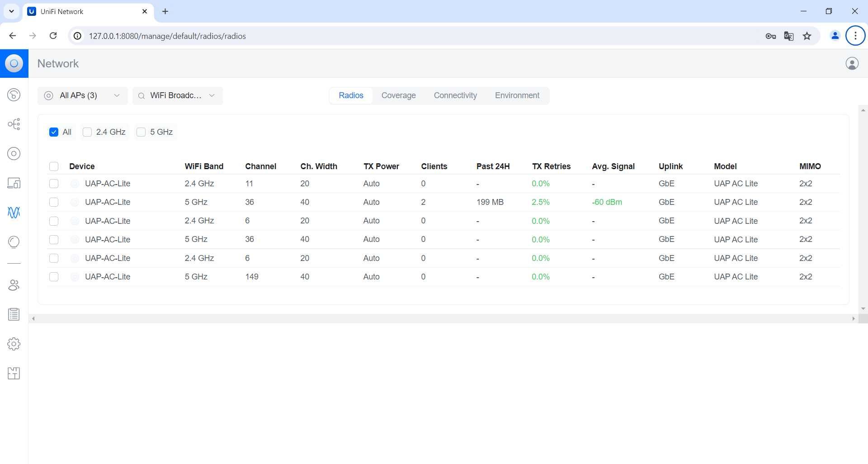Switch to the Environment tab
The width and height of the screenshot is (868, 464).
(517, 95)
